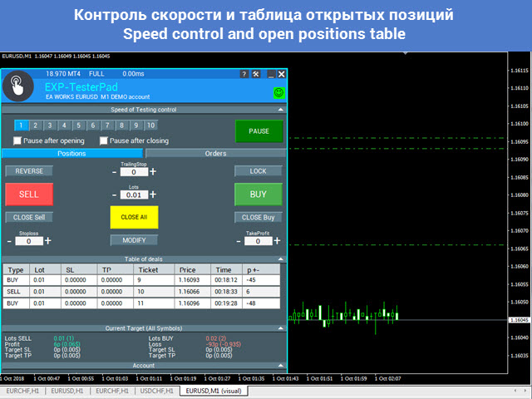Set testing speed to 2

(x=35, y=126)
